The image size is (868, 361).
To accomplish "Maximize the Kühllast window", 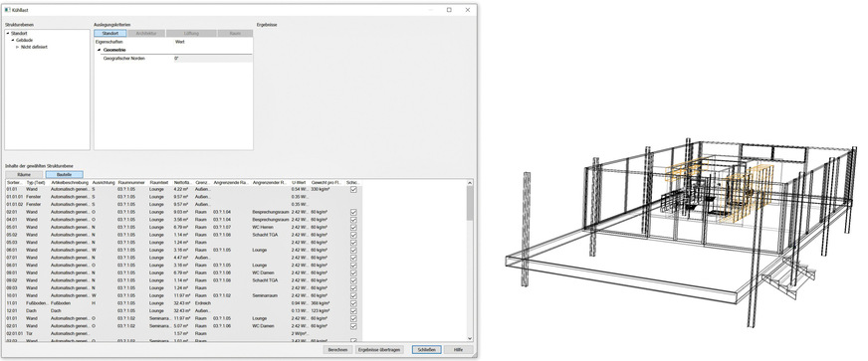I will tap(449, 9).
